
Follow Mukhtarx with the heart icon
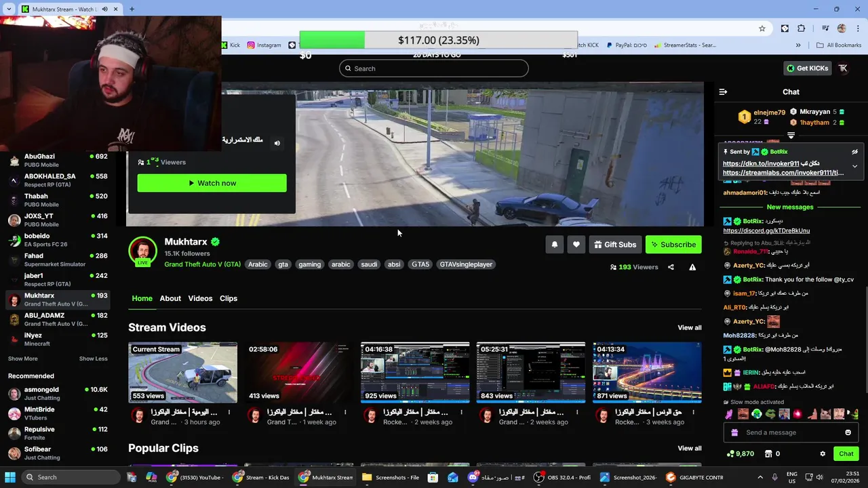[576, 245]
